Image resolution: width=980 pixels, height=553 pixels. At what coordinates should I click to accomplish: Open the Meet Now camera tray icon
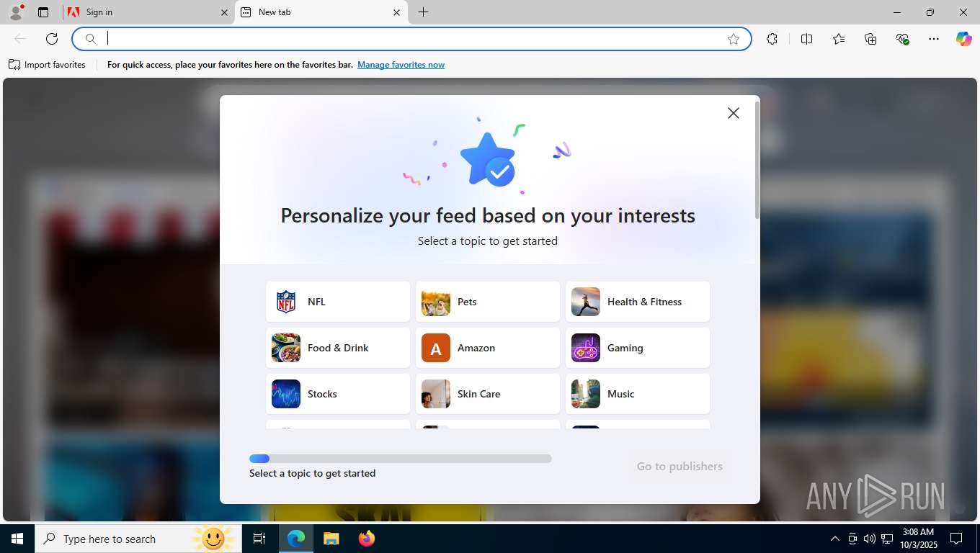click(852, 539)
